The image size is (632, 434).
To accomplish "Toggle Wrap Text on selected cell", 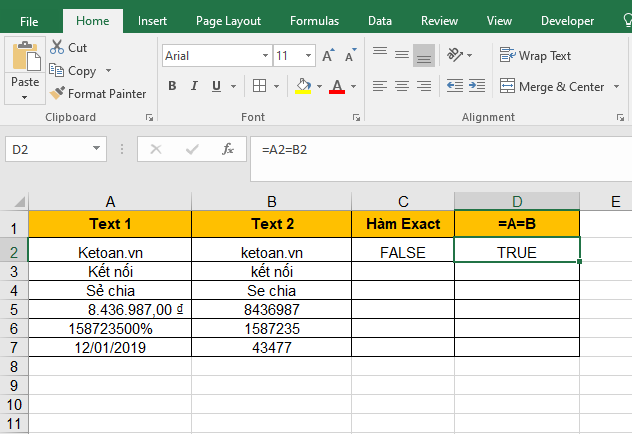I will tap(536, 56).
